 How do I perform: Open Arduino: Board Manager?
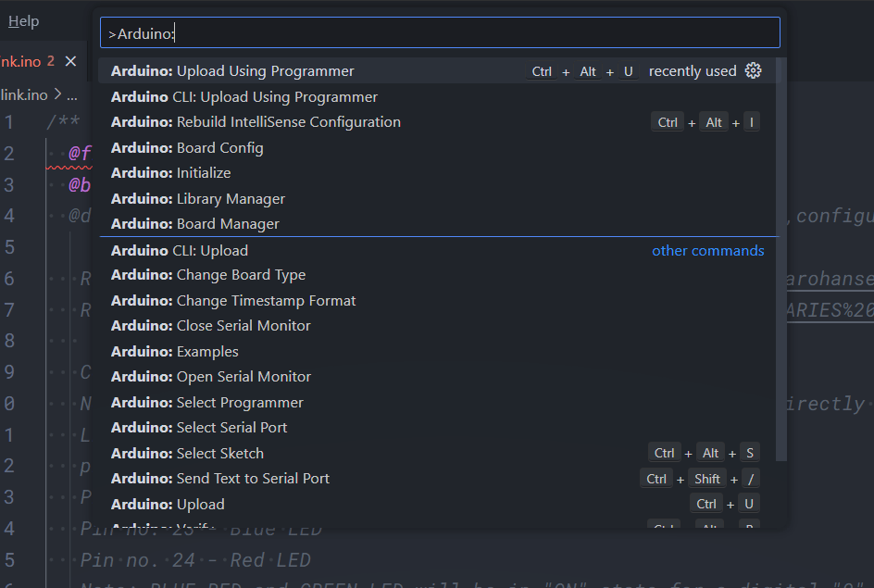(437, 223)
